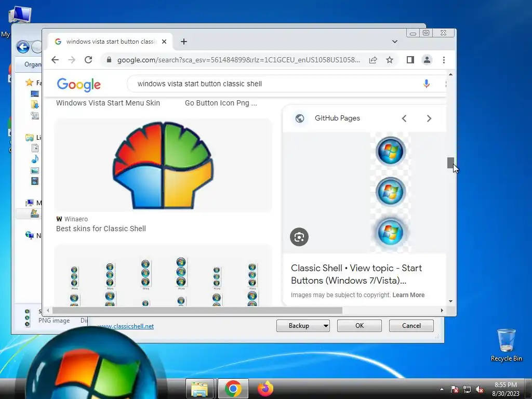Open Go Button Icon Png result

coord(221,103)
